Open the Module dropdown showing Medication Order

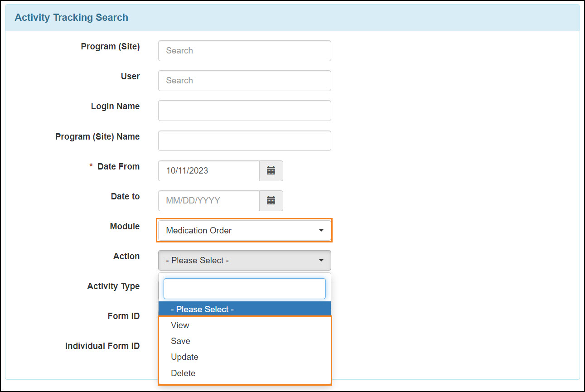click(x=245, y=231)
